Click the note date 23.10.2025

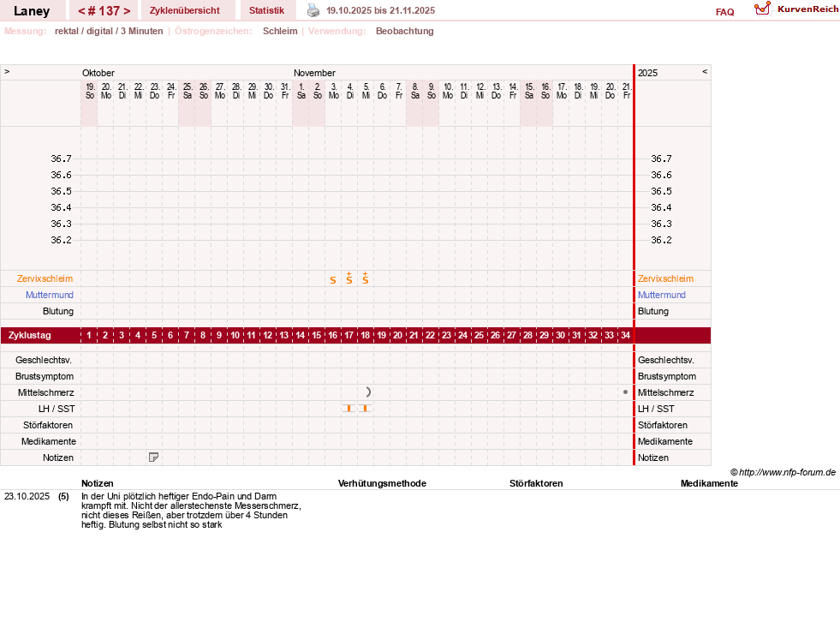27,497
